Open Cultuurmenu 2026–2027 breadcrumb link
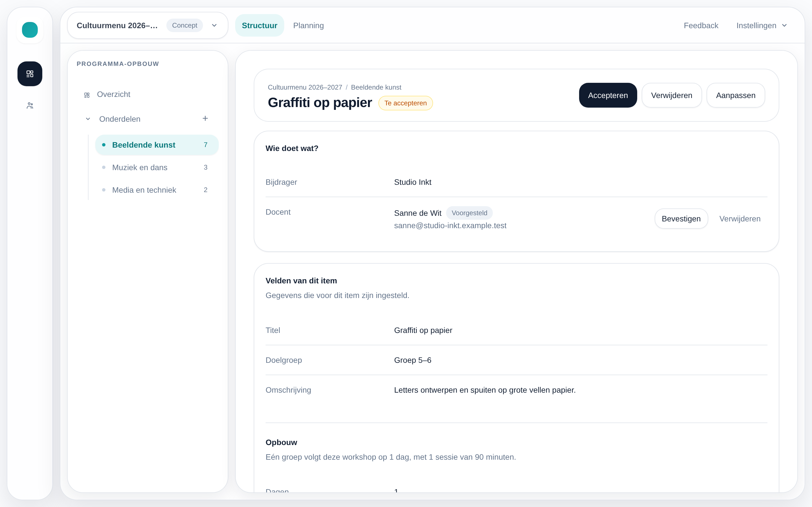The width and height of the screenshot is (812, 507). pos(305,87)
